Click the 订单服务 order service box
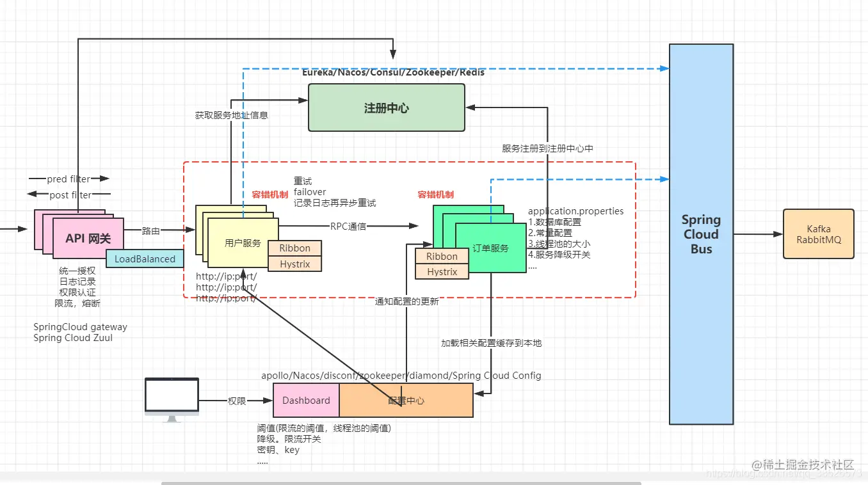This screenshot has height=485, width=868. point(488,248)
